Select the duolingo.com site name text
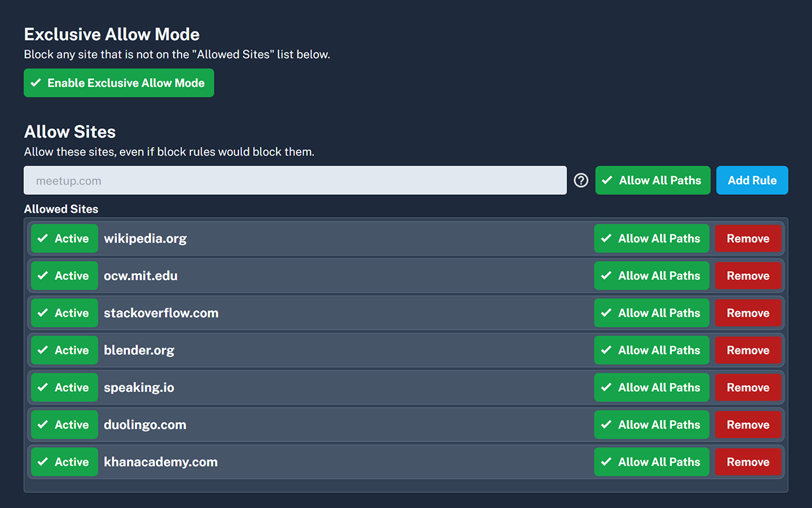This screenshot has height=508, width=812. (145, 425)
